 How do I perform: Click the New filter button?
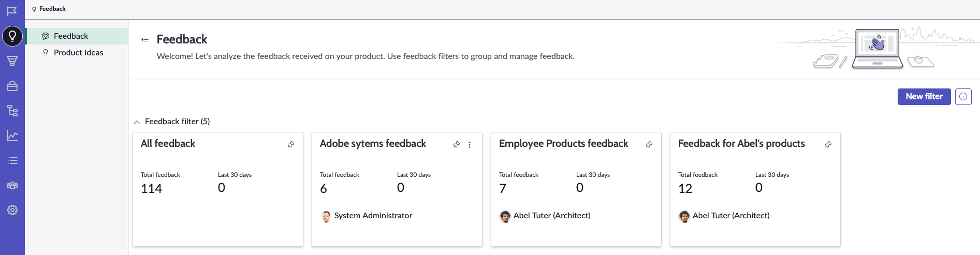924,97
